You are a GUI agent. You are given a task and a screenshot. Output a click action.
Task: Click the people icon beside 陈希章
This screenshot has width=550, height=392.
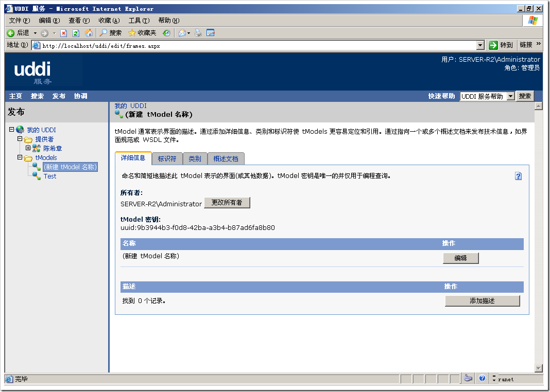pyautogui.click(x=37, y=148)
